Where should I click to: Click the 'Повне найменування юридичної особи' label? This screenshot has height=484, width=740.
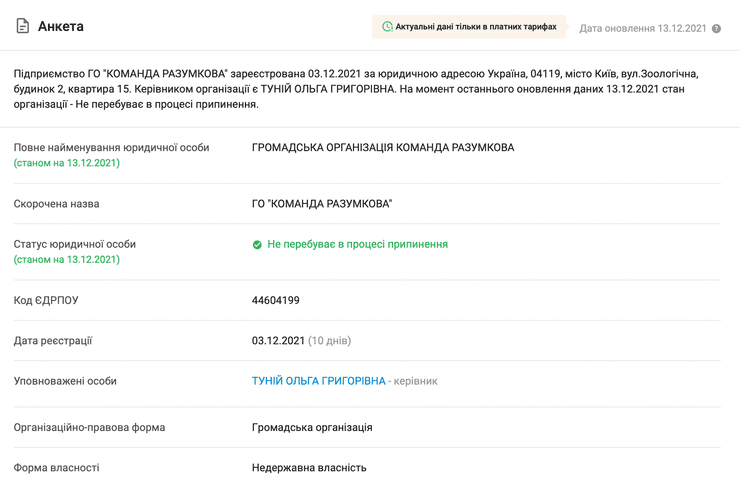tap(111, 147)
